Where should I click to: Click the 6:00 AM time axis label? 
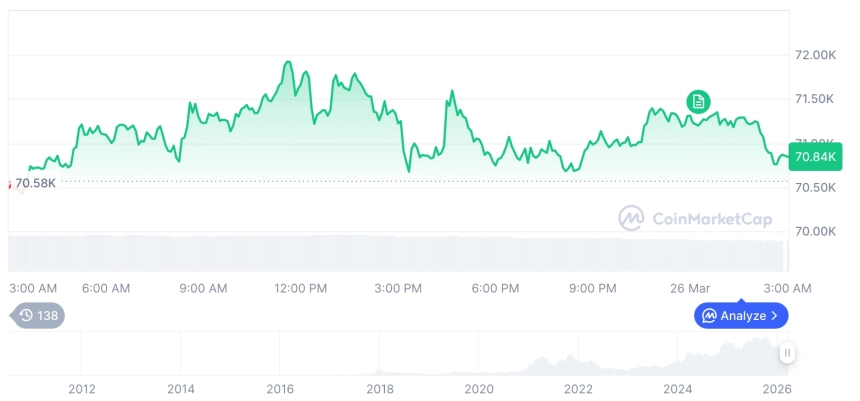[106, 288]
